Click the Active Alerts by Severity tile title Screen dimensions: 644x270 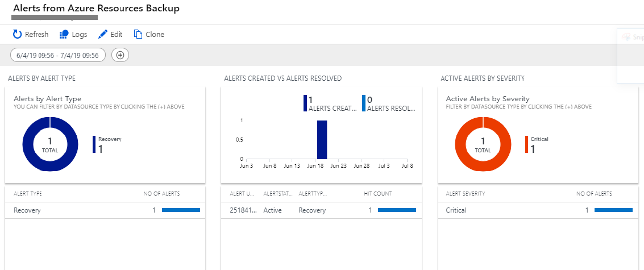488,99
